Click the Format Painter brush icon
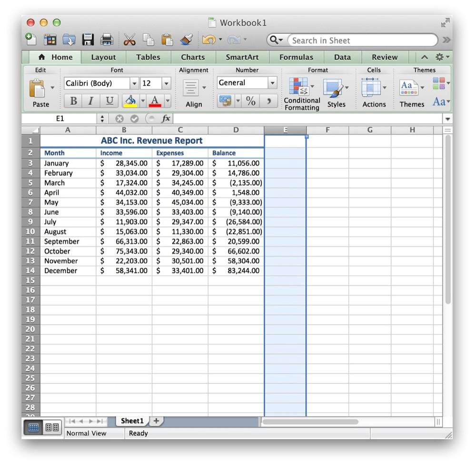 coord(186,40)
